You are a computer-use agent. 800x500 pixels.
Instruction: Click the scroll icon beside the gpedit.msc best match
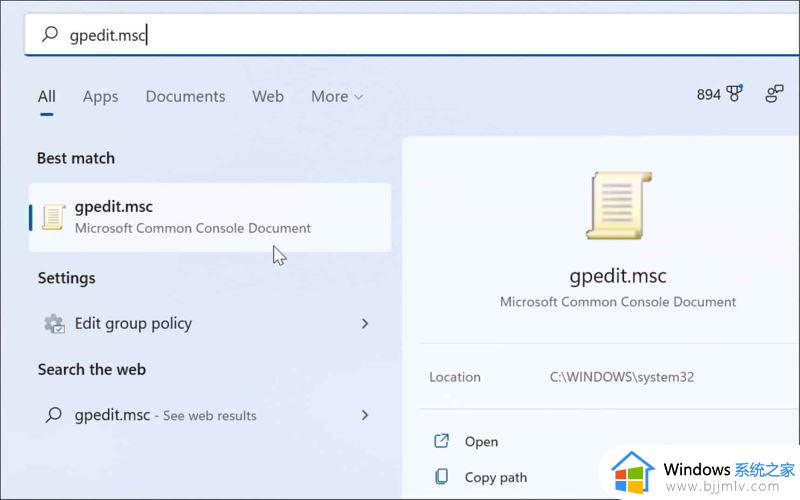click(53, 217)
